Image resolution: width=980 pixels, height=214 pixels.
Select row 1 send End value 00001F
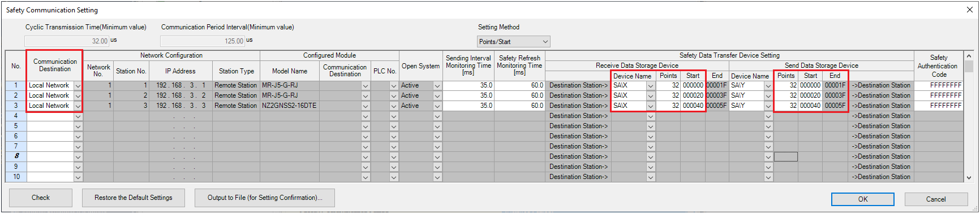(x=835, y=86)
